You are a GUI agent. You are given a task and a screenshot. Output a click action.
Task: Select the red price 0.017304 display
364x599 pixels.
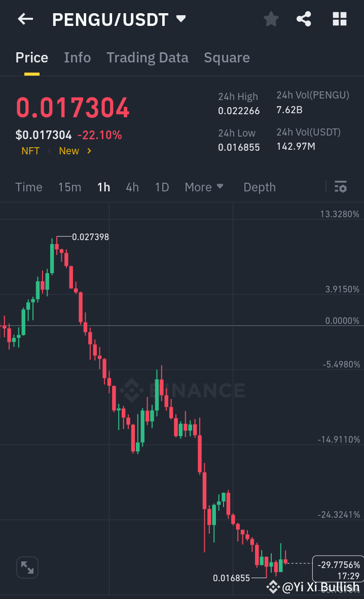[72, 108]
